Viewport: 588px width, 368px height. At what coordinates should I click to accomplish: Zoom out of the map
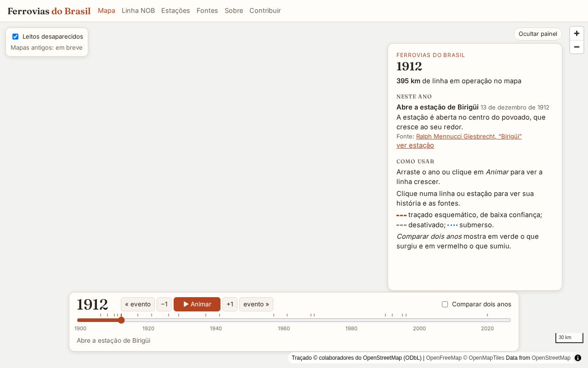tap(577, 47)
